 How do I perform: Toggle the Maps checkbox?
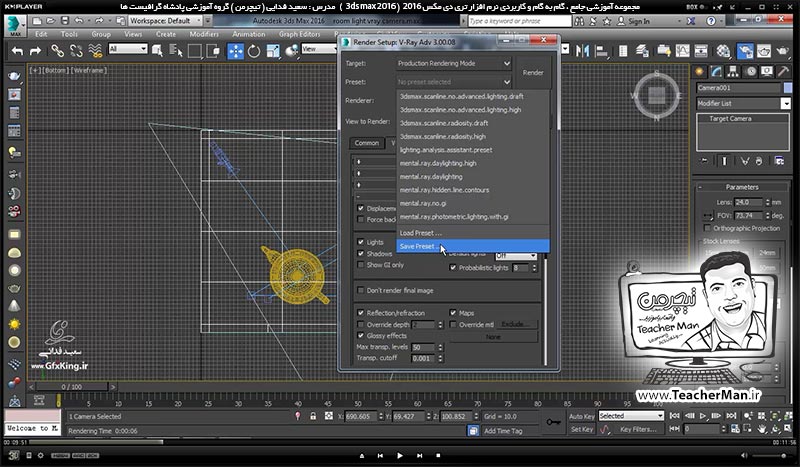[x=453, y=313]
